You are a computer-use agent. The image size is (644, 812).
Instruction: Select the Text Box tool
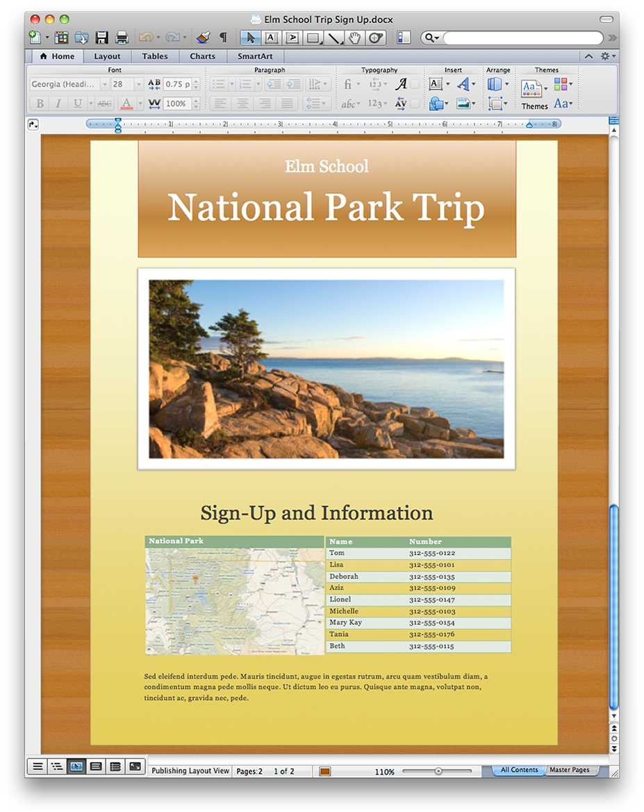pyautogui.click(x=271, y=38)
